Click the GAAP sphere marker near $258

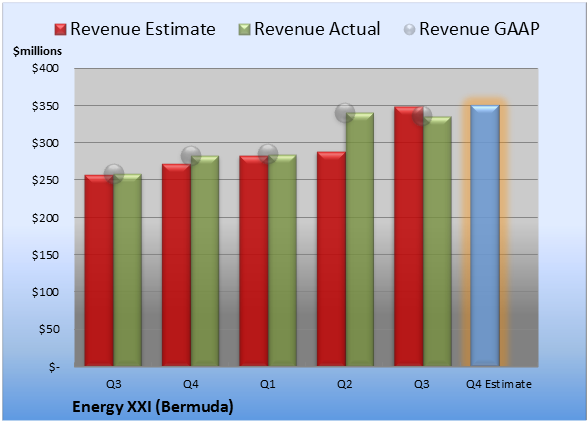[114, 173]
